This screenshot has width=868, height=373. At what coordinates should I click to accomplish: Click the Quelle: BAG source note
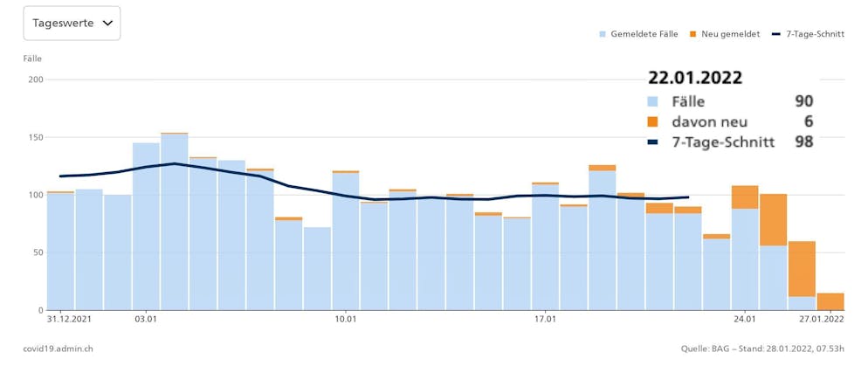pyautogui.click(x=762, y=349)
